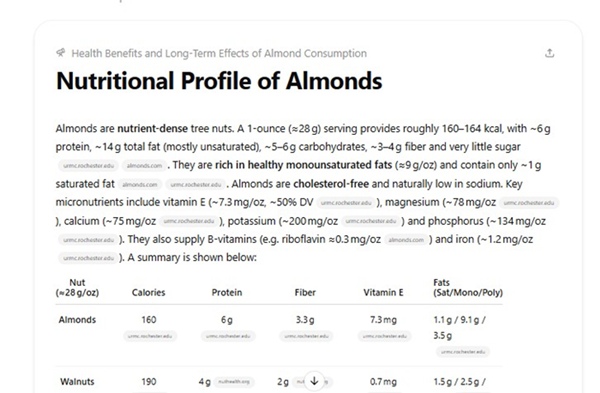This screenshot has height=393, width=600.
Task: Open the magnesium ~78 mg/oz source citation
Action: (x=529, y=203)
